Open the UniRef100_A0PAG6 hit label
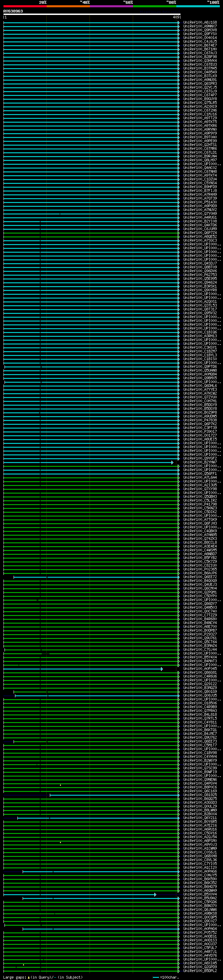This screenshot has width=223, height=980. pyautogui.click(x=200, y=871)
